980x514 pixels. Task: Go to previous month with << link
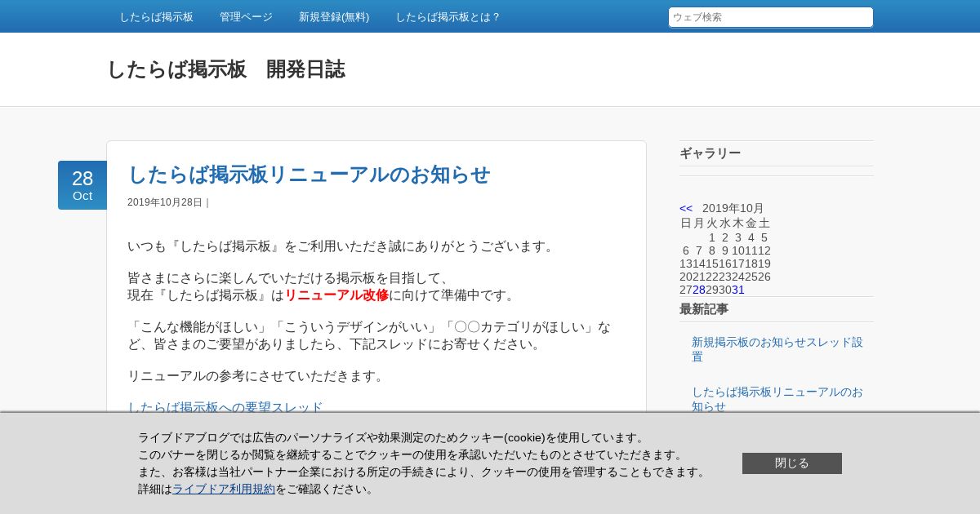686,208
